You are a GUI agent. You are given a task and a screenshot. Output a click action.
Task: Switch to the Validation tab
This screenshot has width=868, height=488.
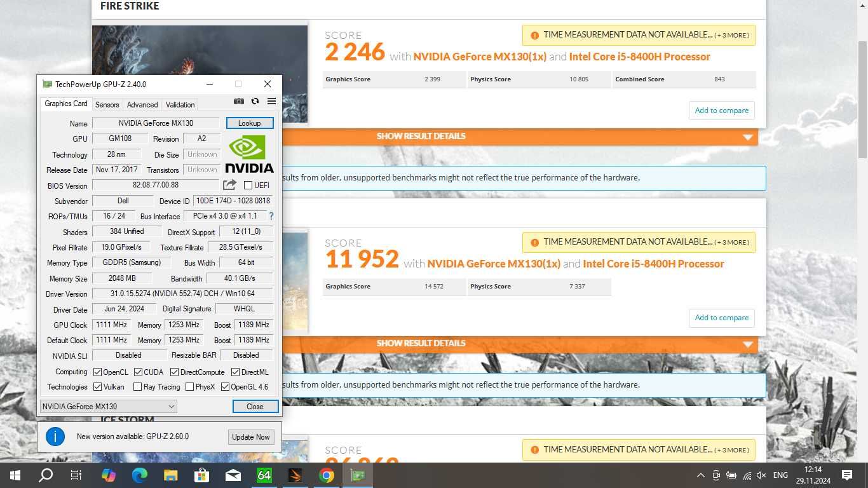tap(180, 105)
